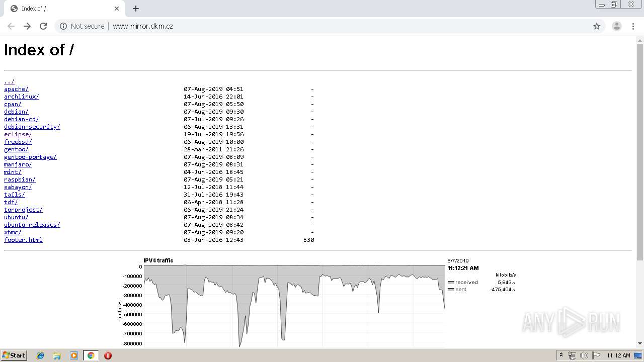Select the Index of / tab

[x=65, y=9]
